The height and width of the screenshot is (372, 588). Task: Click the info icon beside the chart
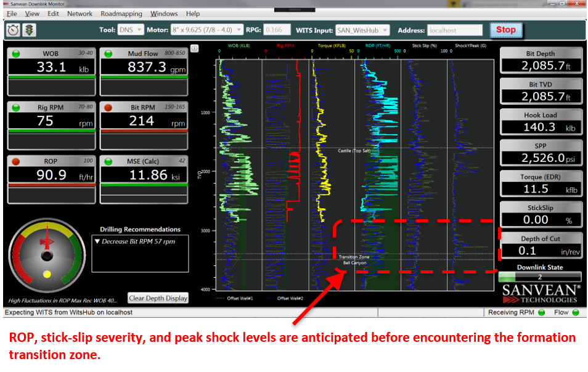coord(194,48)
